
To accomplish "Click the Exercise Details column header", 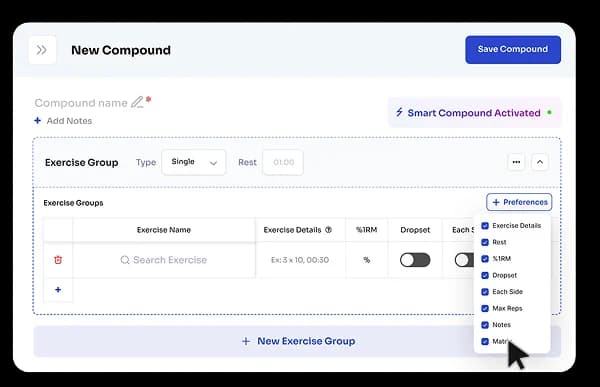I will (300, 230).
